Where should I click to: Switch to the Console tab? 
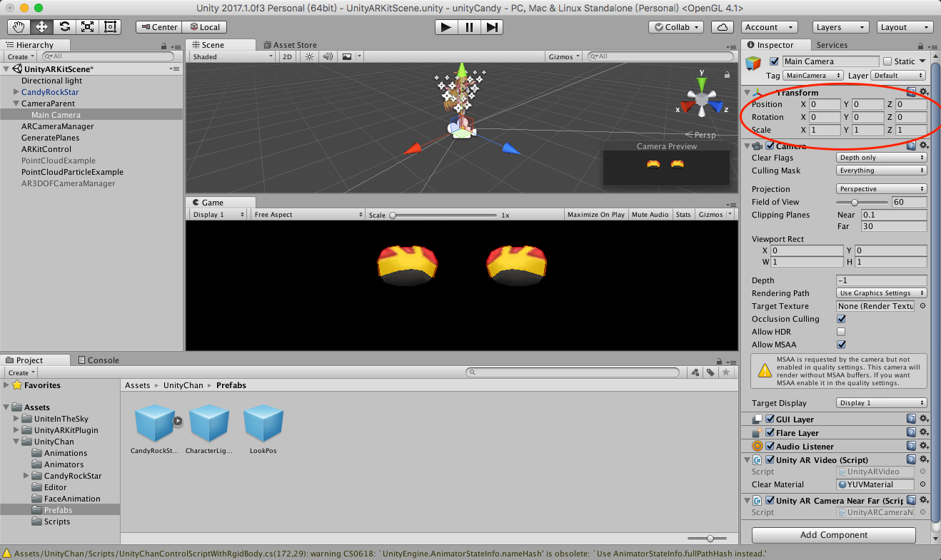(x=99, y=360)
